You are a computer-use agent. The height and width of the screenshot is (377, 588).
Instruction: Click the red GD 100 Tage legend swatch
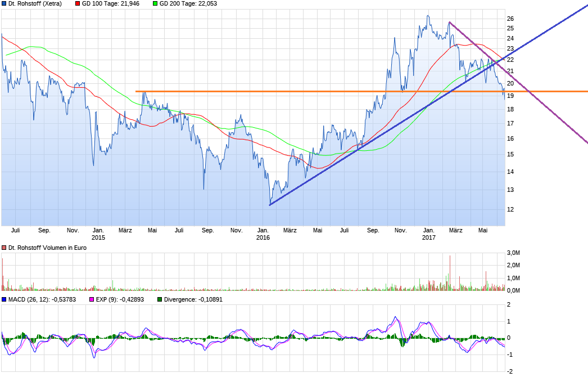[x=78, y=3]
